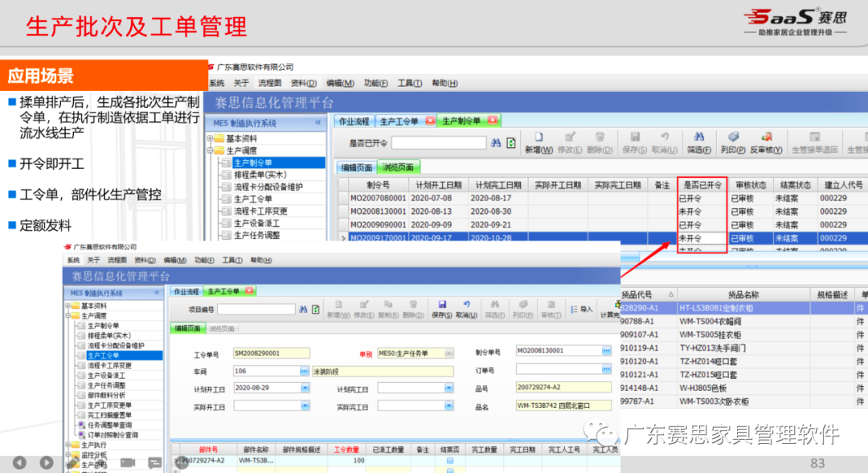Open 实际完工日 date dropdown arrow

(449, 406)
